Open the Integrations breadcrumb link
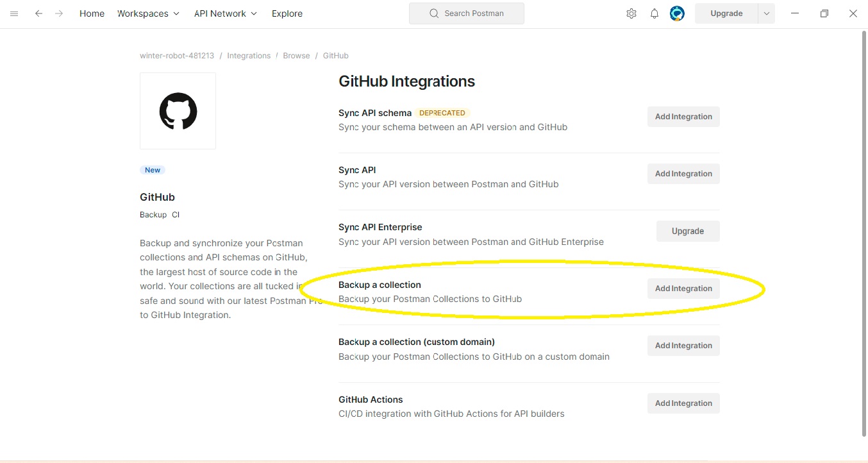This screenshot has width=868, height=463. tap(249, 56)
